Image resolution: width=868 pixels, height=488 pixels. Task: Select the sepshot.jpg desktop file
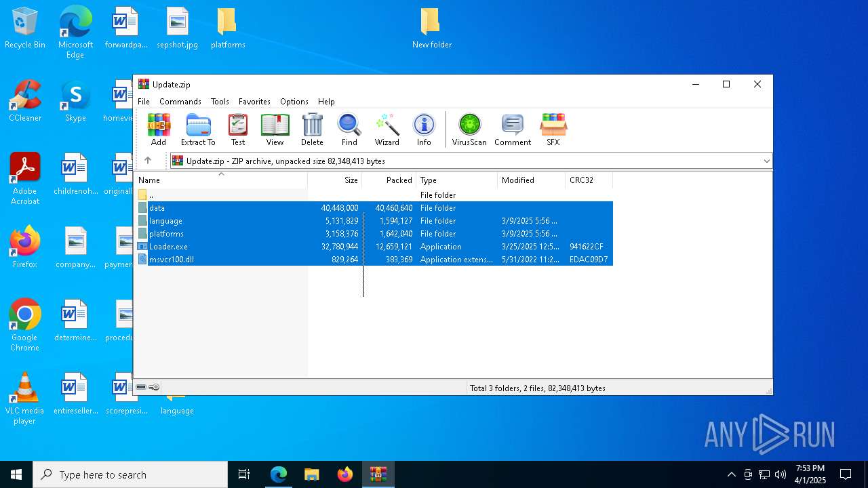point(177,28)
